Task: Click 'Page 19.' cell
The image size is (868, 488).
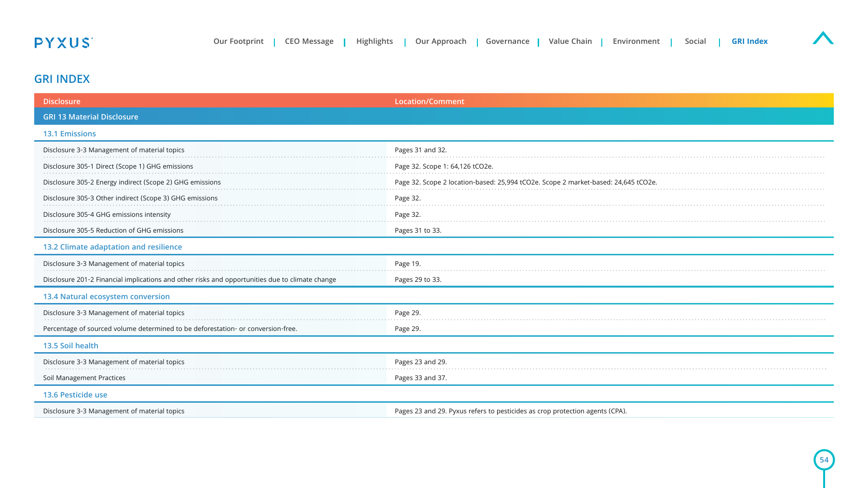Action: (x=407, y=264)
